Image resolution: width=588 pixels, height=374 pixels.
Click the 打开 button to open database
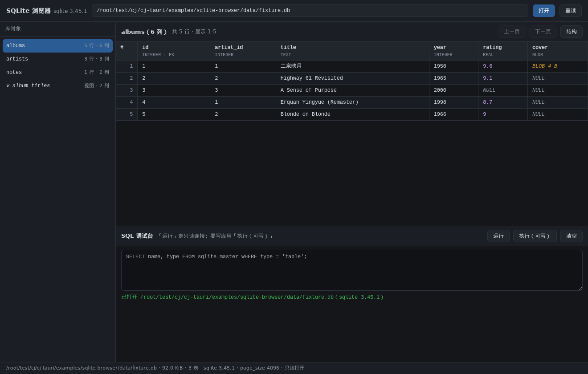pyautogui.click(x=543, y=11)
